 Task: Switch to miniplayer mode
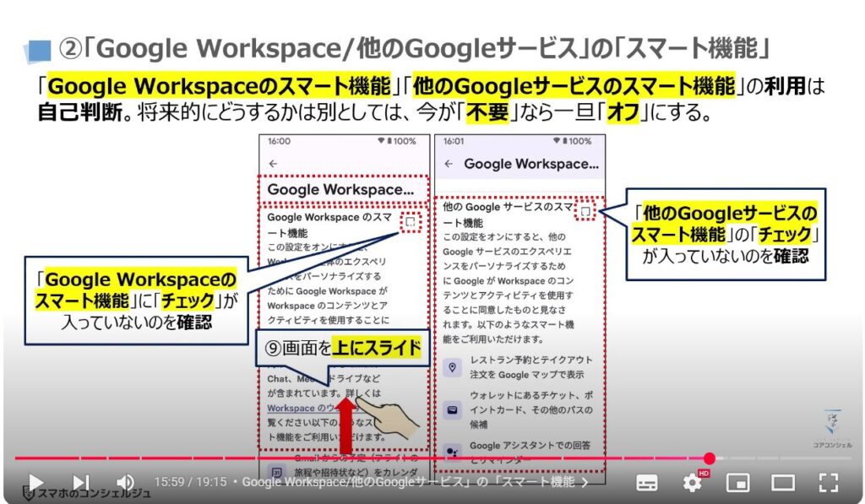tap(737, 483)
